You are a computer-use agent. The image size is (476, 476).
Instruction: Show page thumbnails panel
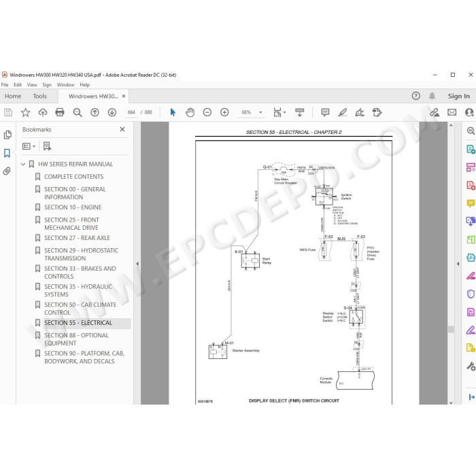pos(7,135)
